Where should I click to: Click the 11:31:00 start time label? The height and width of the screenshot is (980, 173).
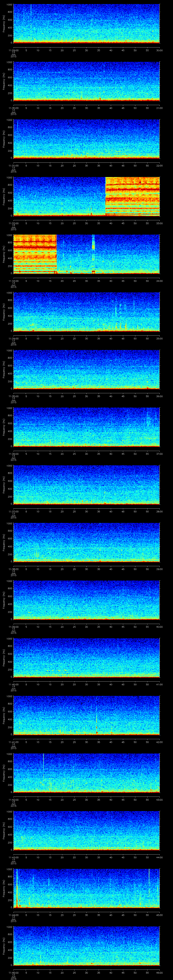[x=13, y=166]
